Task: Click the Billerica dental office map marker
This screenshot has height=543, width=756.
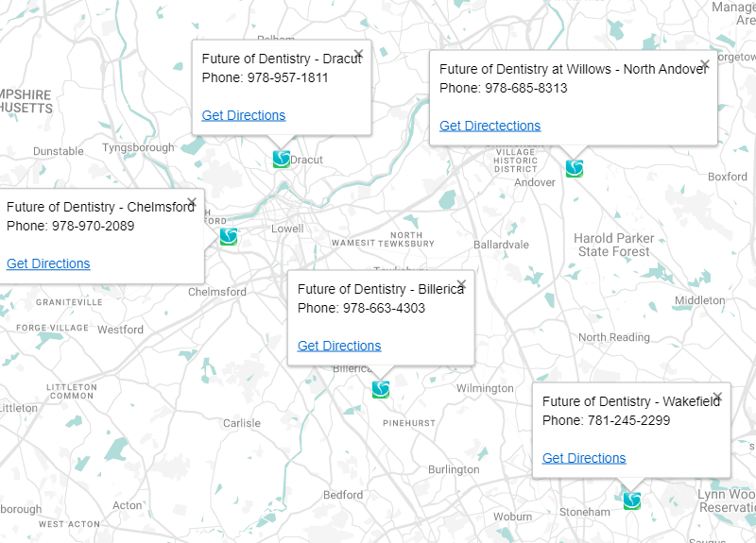Action: (x=381, y=389)
